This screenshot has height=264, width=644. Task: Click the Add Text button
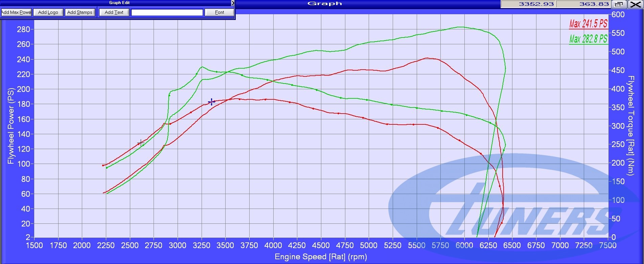pyautogui.click(x=114, y=13)
